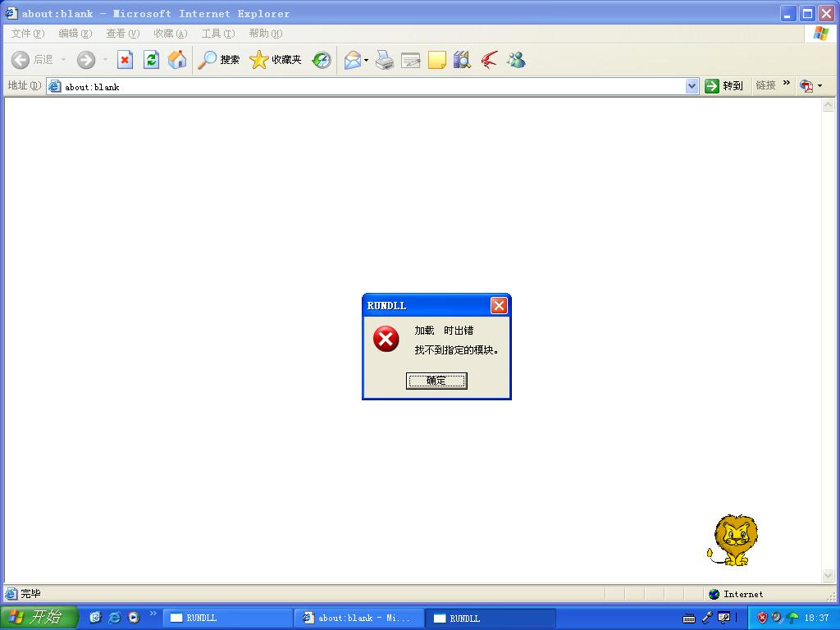Expand quick launch overflow chevron
This screenshot has width=840, height=630.
point(153,614)
